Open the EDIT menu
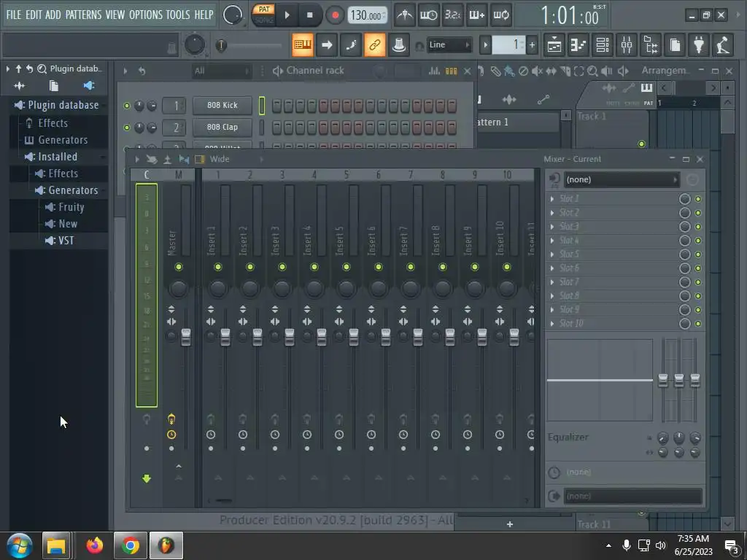The width and height of the screenshot is (747, 560). 34,15
